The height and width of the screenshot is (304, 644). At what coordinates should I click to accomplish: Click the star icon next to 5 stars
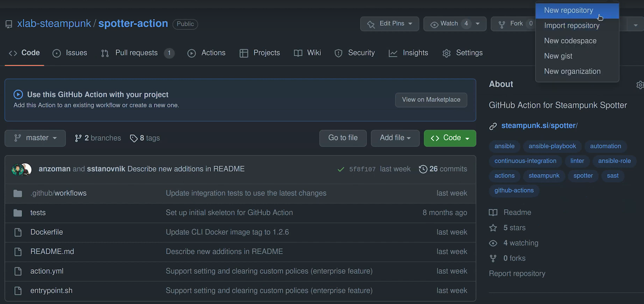click(x=493, y=228)
